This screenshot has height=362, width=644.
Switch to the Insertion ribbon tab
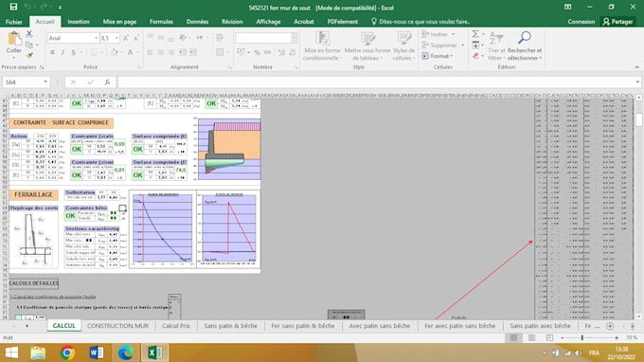click(x=79, y=22)
